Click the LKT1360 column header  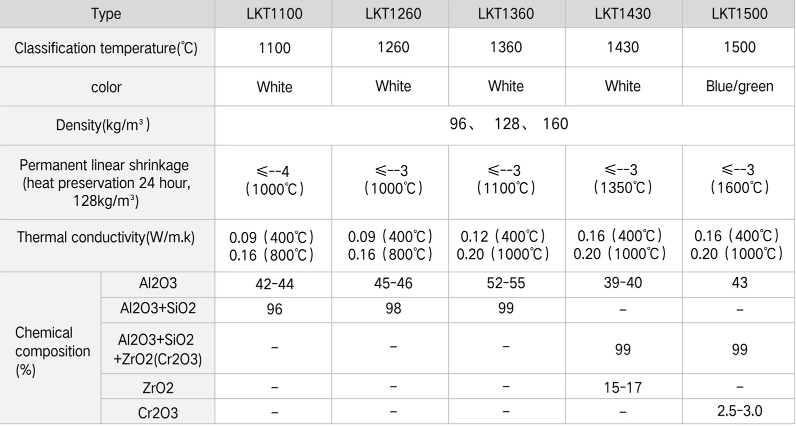[507, 14]
